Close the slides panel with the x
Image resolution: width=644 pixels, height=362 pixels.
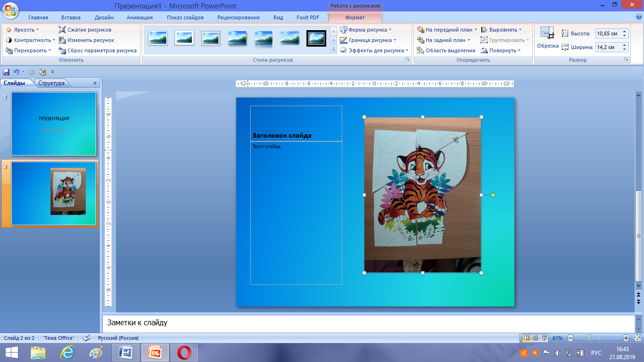coord(95,83)
